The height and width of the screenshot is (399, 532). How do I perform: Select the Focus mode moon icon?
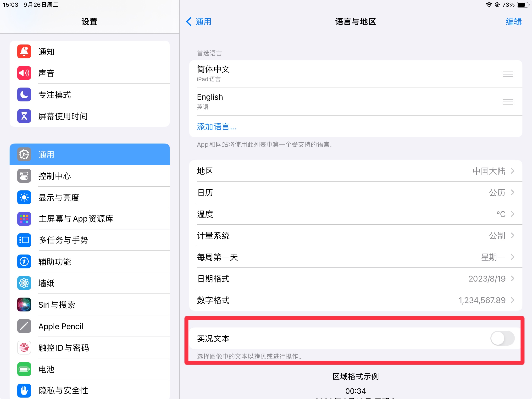click(24, 94)
